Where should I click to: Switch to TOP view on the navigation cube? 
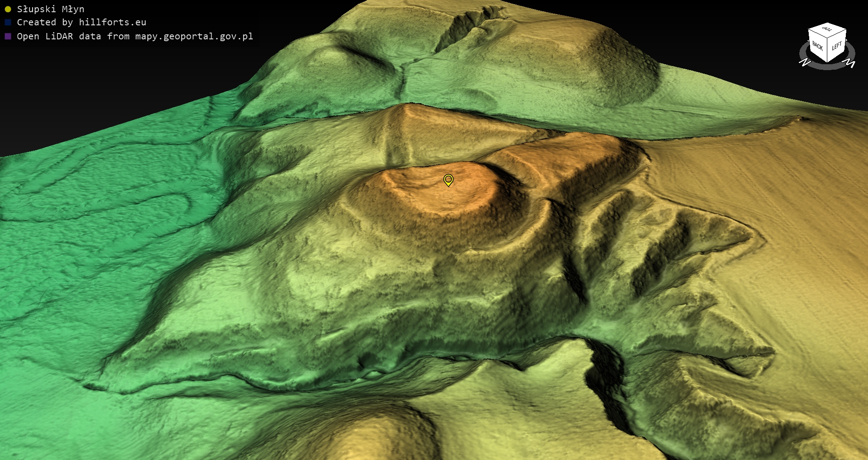click(x=827, y=29)
